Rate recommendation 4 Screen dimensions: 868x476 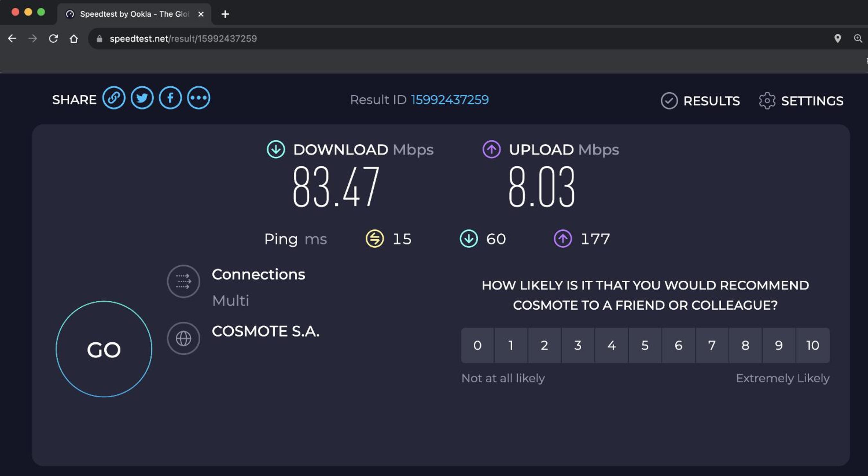pos(612,345)
